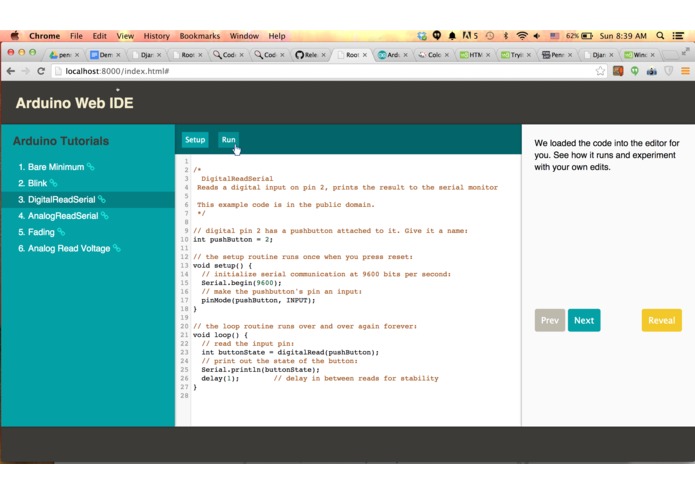Click the link icon next to Analog Read Voltage
The height and width of the screenshot is (494, 695).
tap(117, 248)
